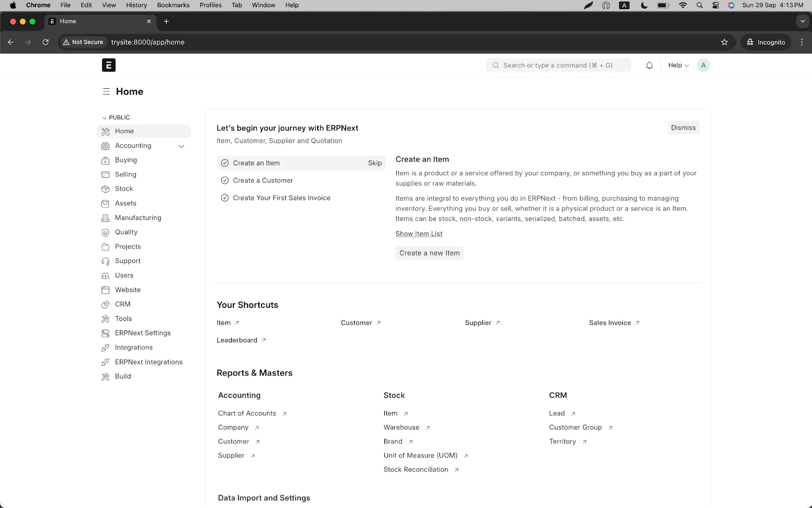Open Company under Accounting
Screen dimensions: 812x508
239,428
